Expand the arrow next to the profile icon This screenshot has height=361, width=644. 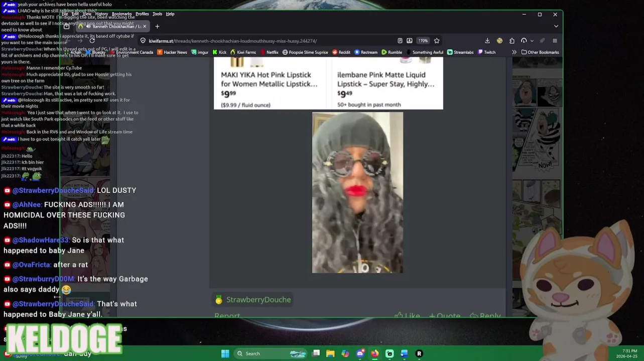[532, 41]
